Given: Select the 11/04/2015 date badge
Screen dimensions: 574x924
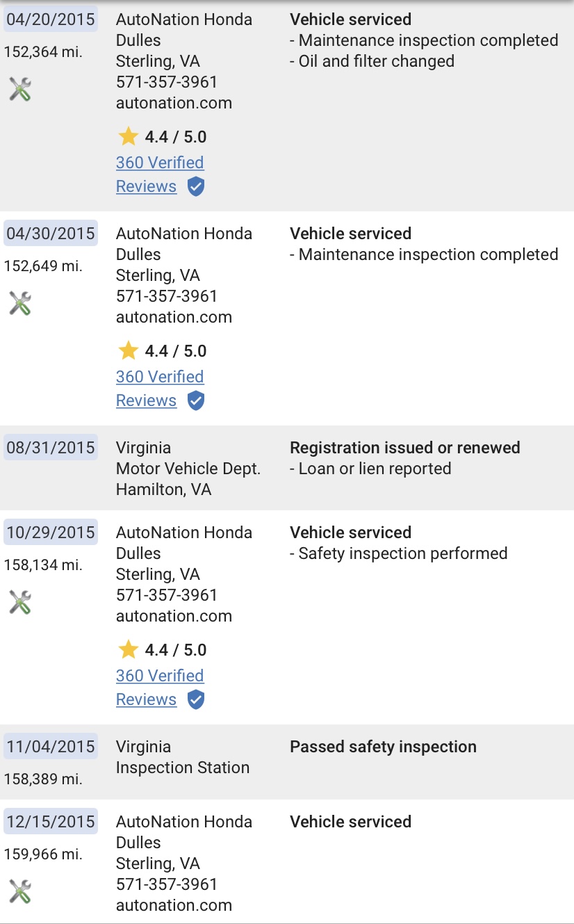Looking at the screenshot, I should 51,747.
